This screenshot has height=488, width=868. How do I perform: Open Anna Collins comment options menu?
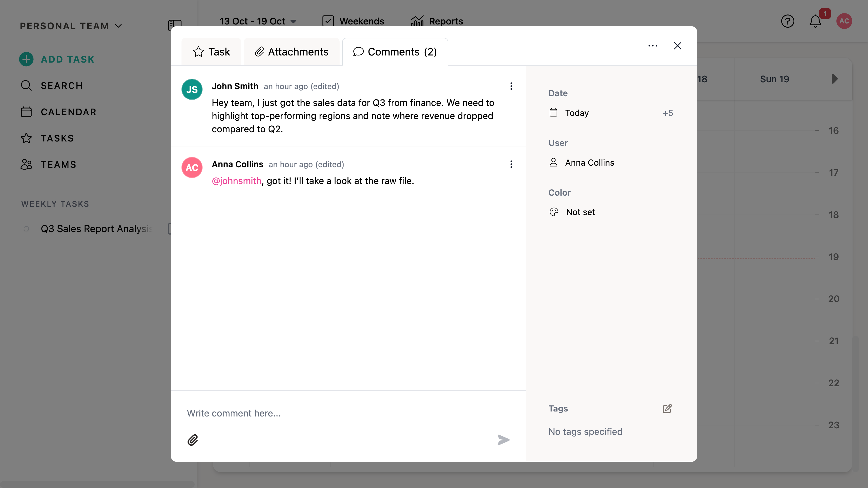coord(511,164)
